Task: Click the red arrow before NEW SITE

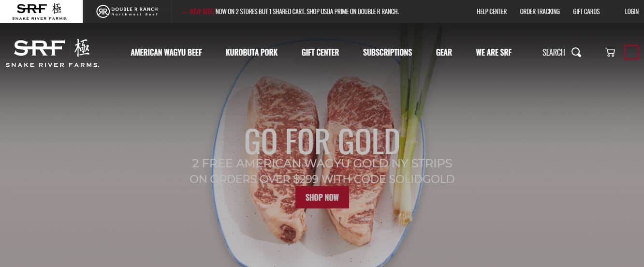Action: tap(185, 12)
